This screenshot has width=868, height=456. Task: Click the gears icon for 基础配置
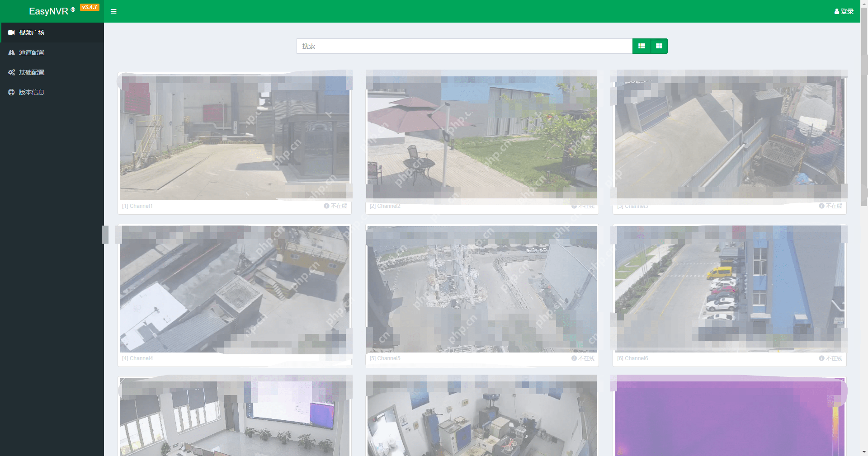[11, 72]
